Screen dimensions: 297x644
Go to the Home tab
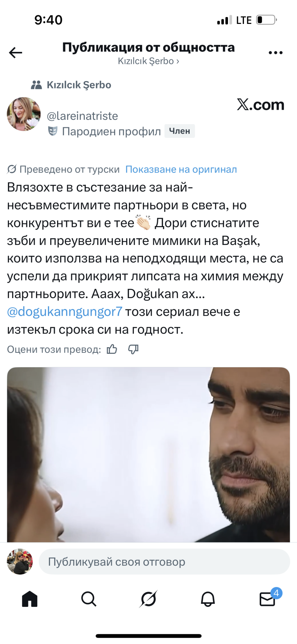coord(30,599)
